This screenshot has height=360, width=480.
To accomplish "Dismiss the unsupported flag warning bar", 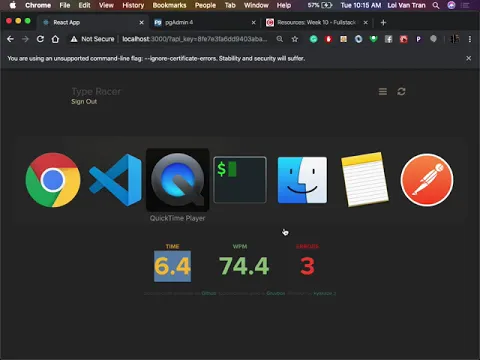I will pos(468,58).
